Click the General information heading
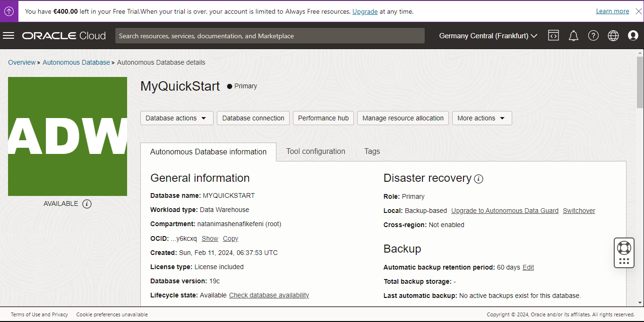The width and height of the screenshot is (644, 322). point(200,178)
